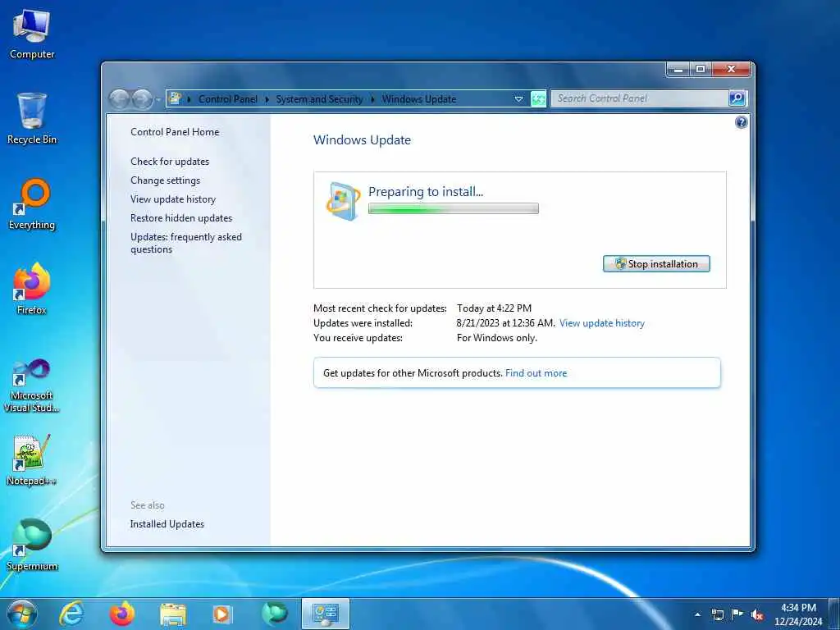The width and height of the screenshot is (840, 630).
Task: Open the Help question mark icon
Action: [741, 123]
